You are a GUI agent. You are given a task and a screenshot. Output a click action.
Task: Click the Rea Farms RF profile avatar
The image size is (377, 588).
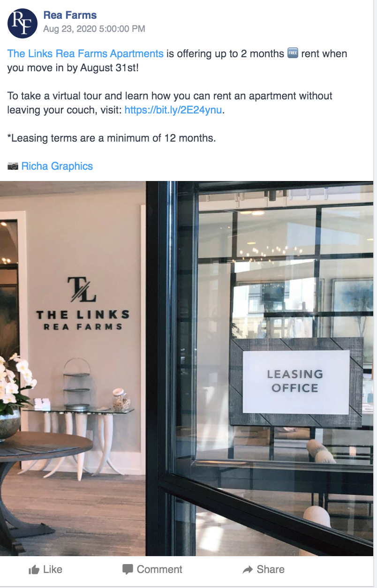23,23
